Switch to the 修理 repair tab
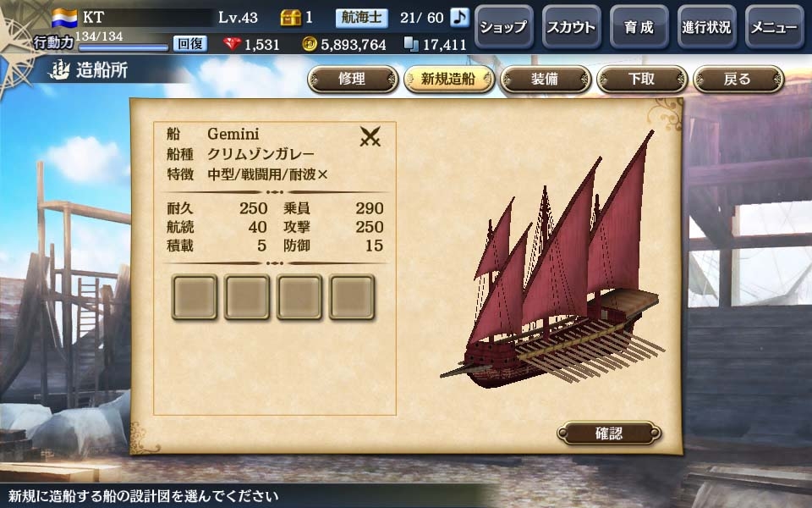 [x=353, y=80]
